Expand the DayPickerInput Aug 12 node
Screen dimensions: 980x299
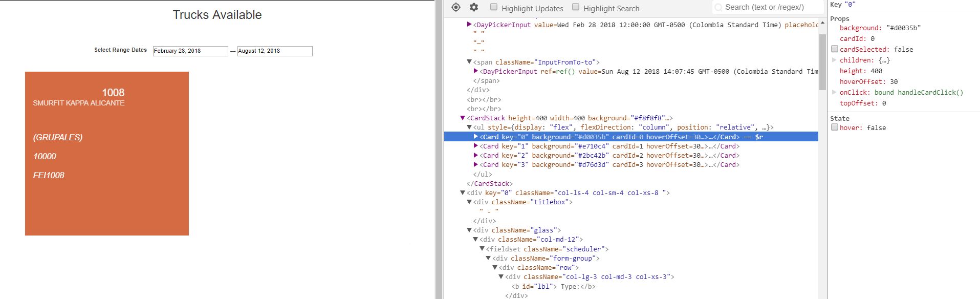point(476,71)
